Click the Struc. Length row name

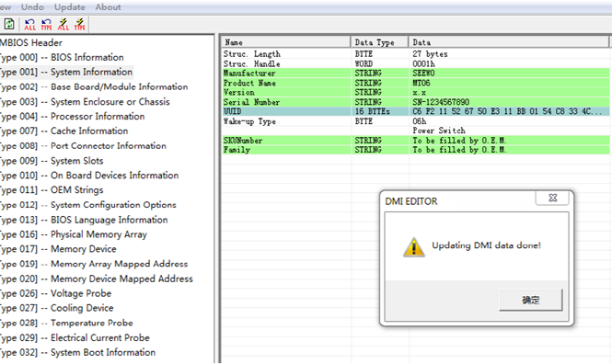click(x=252, y=54)
